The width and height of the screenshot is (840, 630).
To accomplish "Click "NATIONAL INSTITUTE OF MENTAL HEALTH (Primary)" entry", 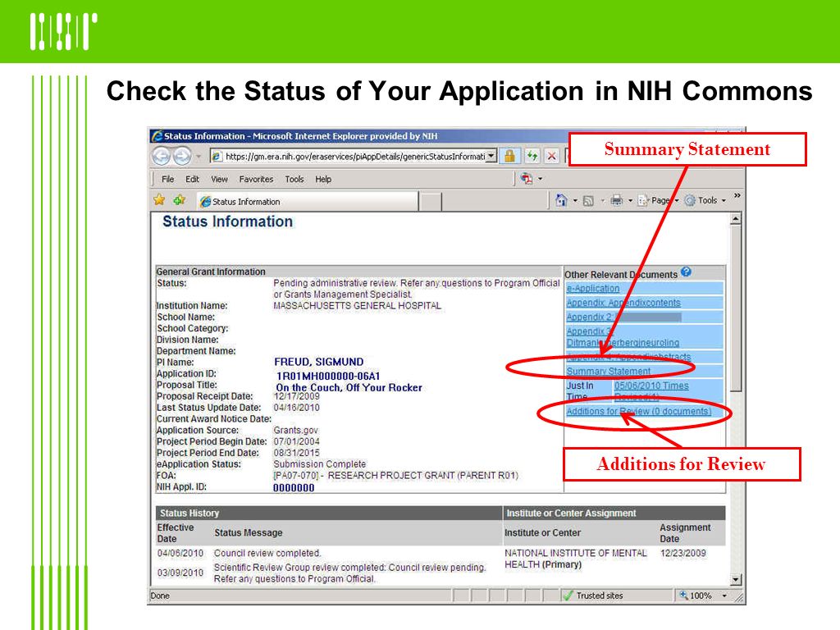I will [x=575, y=559].
